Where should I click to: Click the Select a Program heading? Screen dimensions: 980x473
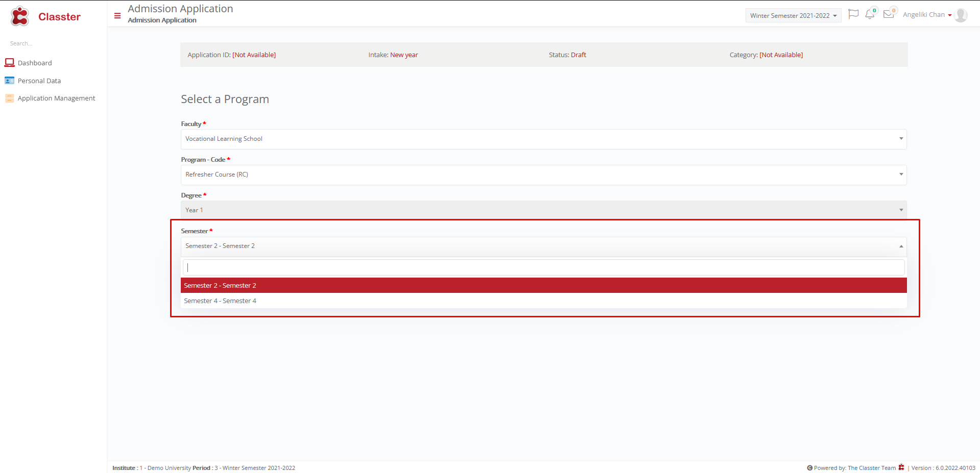tap(225, 99)
